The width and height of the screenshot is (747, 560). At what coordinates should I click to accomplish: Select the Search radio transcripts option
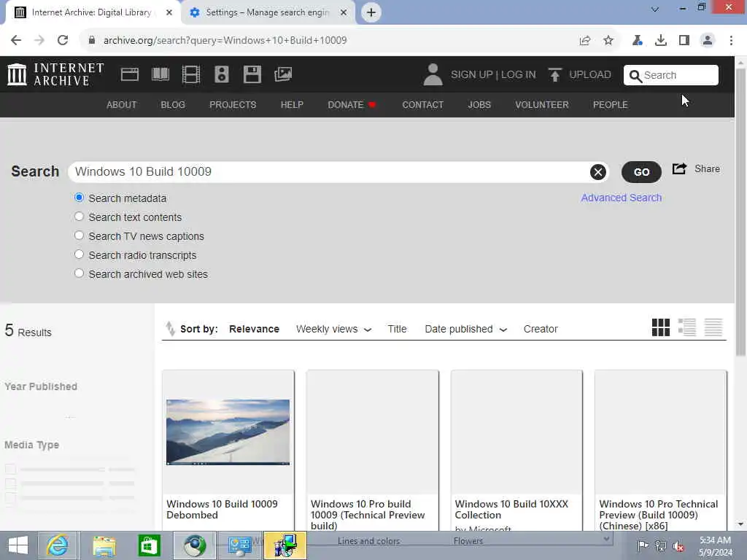pos(79,254)
